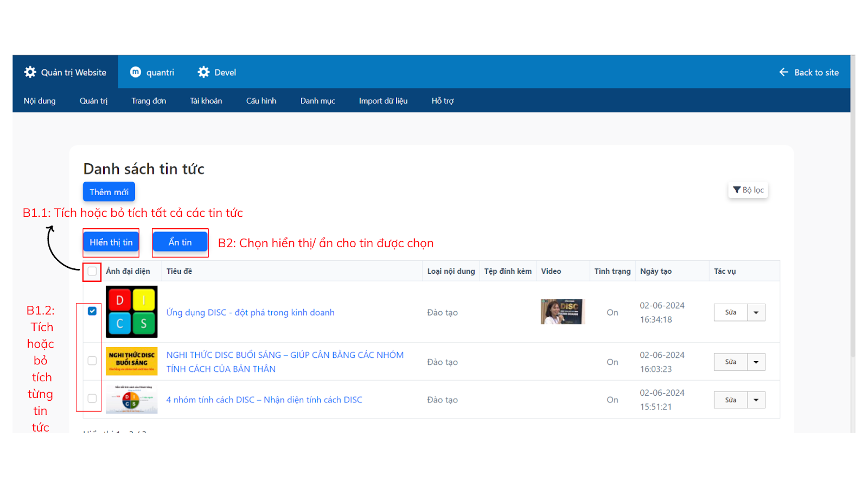Check the 4 nhóm tính cách DISC checkbox

coord(92,399)
